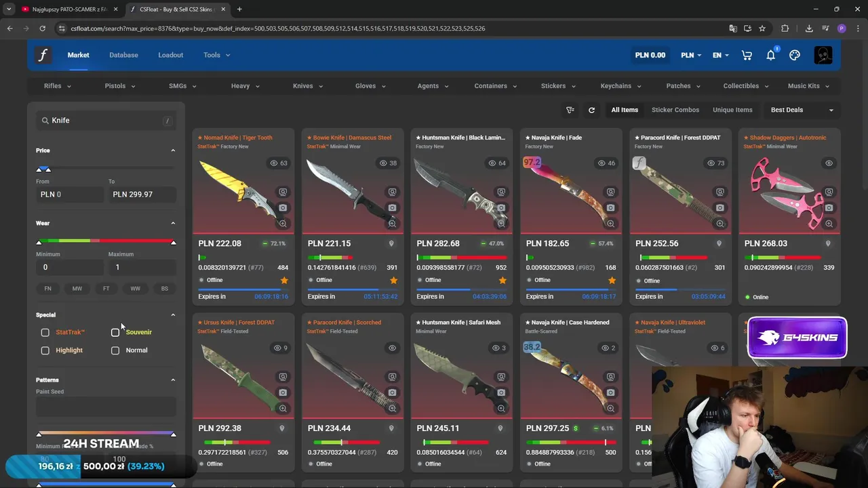Click translate page icon in address bar
The height and width of the screenshot is (488, 868).
[733, 28]
